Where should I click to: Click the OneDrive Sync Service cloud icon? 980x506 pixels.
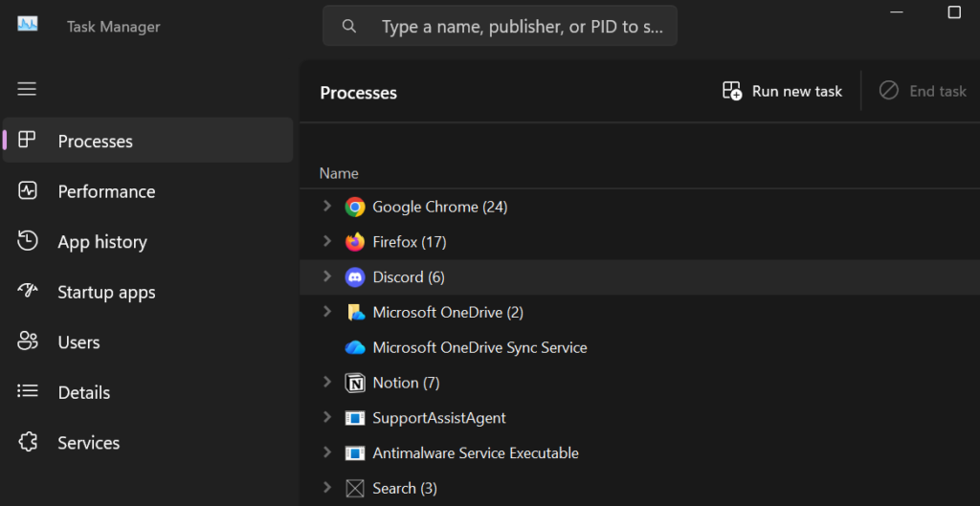[355, 347]
